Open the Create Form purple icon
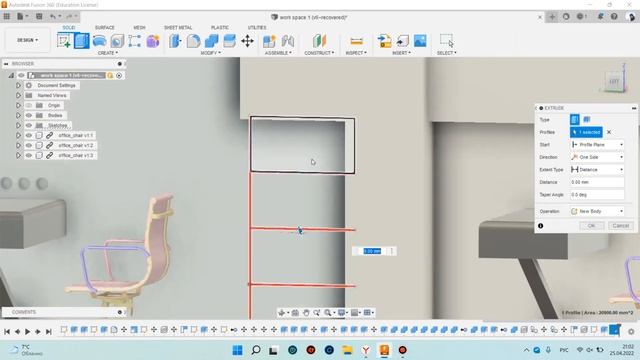 click(x=153, y=41)
